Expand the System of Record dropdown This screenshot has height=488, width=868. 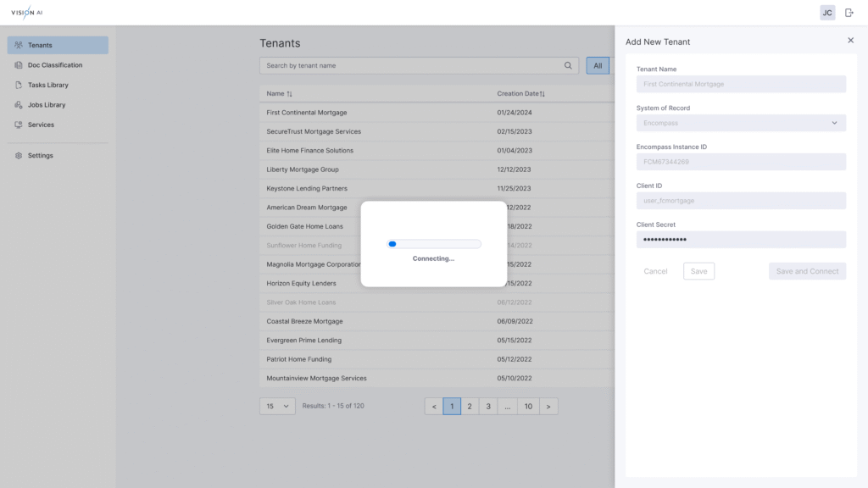741,123
